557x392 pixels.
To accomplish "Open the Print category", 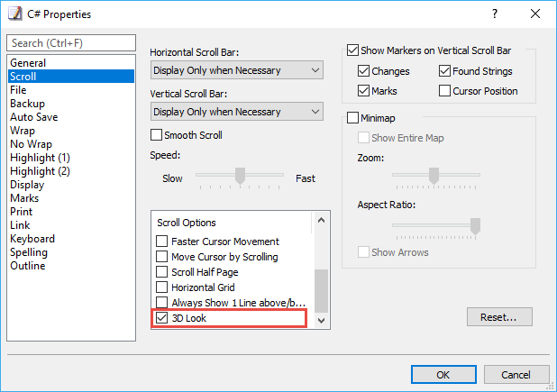I will pyautogui.click(x=71, y=211).
